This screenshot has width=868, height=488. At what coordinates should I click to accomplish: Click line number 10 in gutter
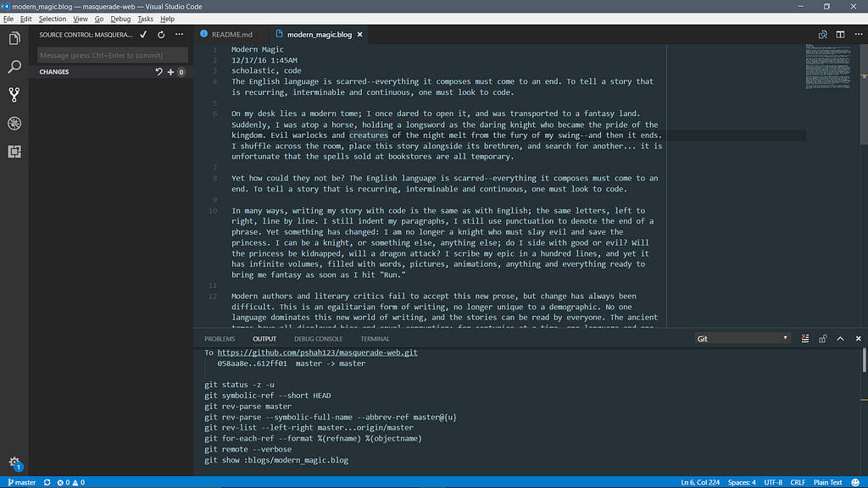click(x=213, y=211)
